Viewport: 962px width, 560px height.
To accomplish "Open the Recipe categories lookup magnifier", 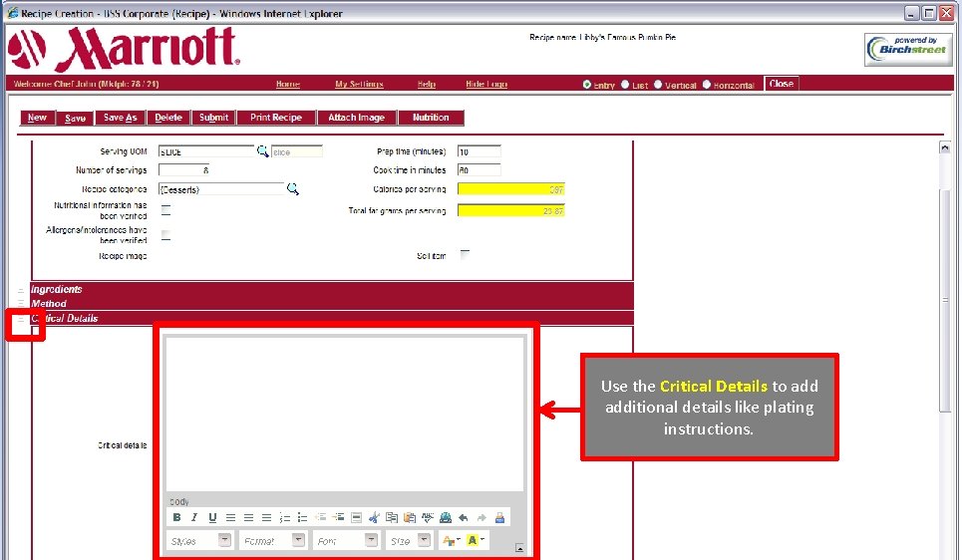I will pyautogui.click(x=293, y=189).
